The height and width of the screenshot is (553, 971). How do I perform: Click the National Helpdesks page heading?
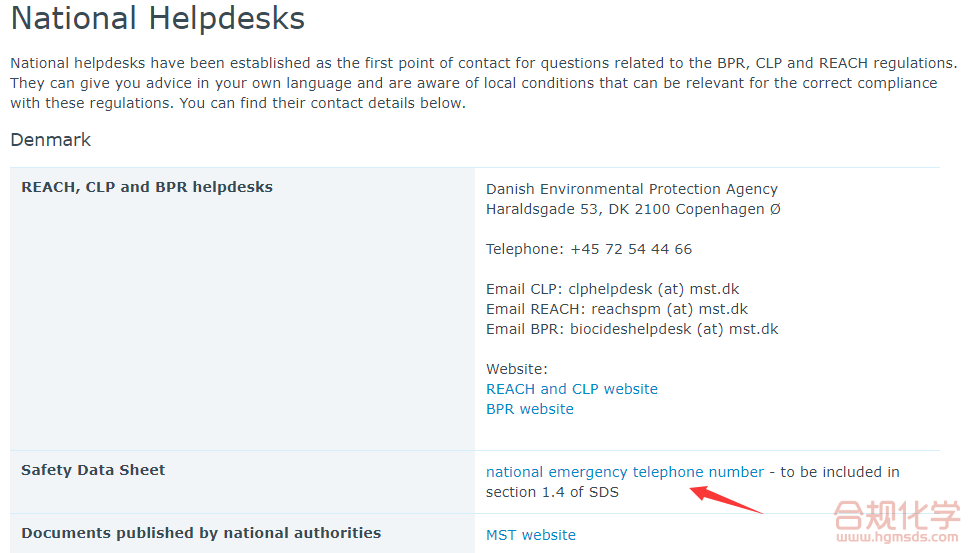click(x=157, y=19)
